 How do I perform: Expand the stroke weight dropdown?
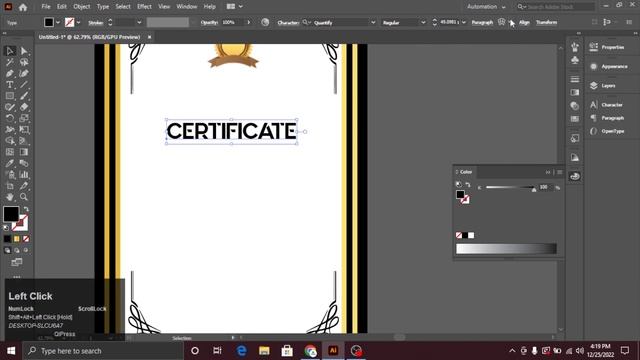click(139, 22)
